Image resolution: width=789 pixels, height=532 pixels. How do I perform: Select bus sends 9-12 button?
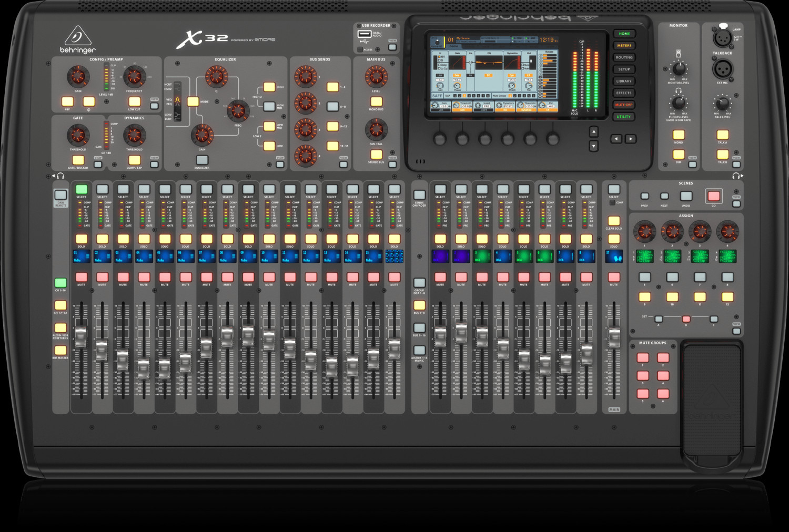point(332,126)
